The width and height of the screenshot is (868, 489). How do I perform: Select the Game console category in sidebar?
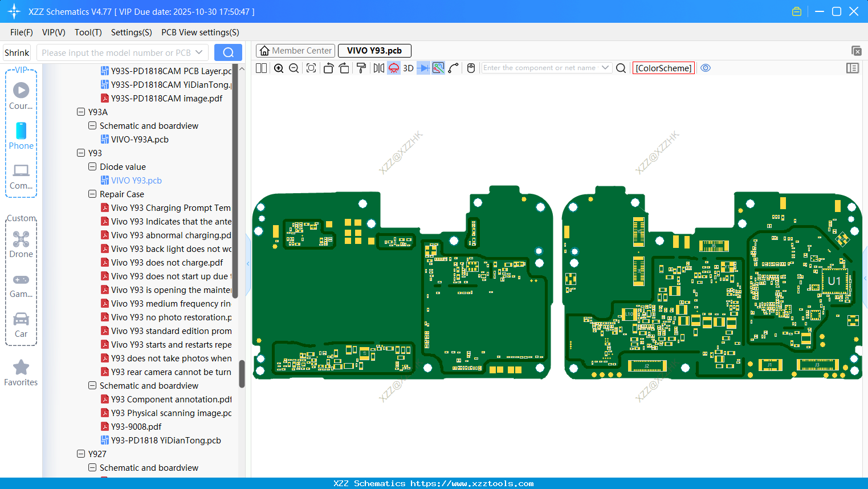coord(21,285)
